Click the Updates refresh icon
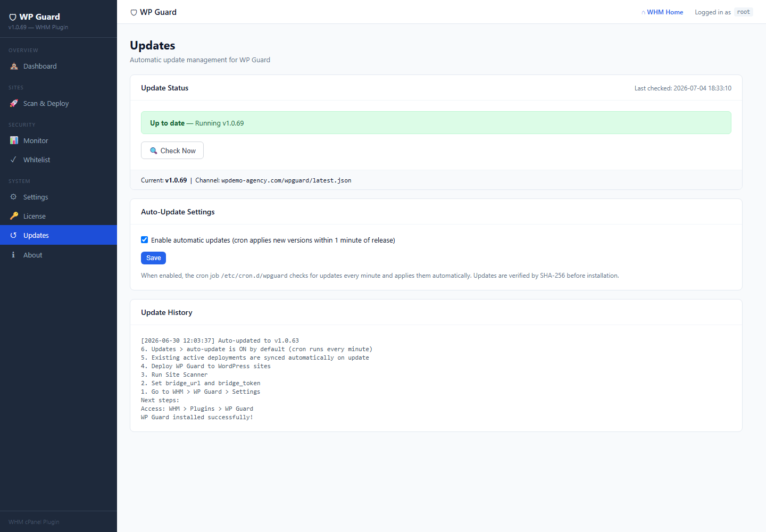The height and width of the screenshot is (532, 766). (x=14, y=235)
